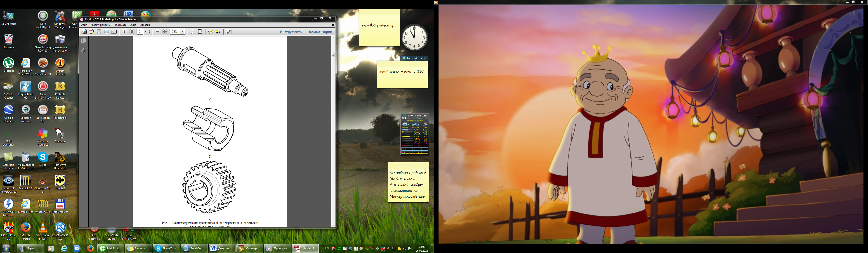
Task: Click the page number field showing 7
Action: 140,32
